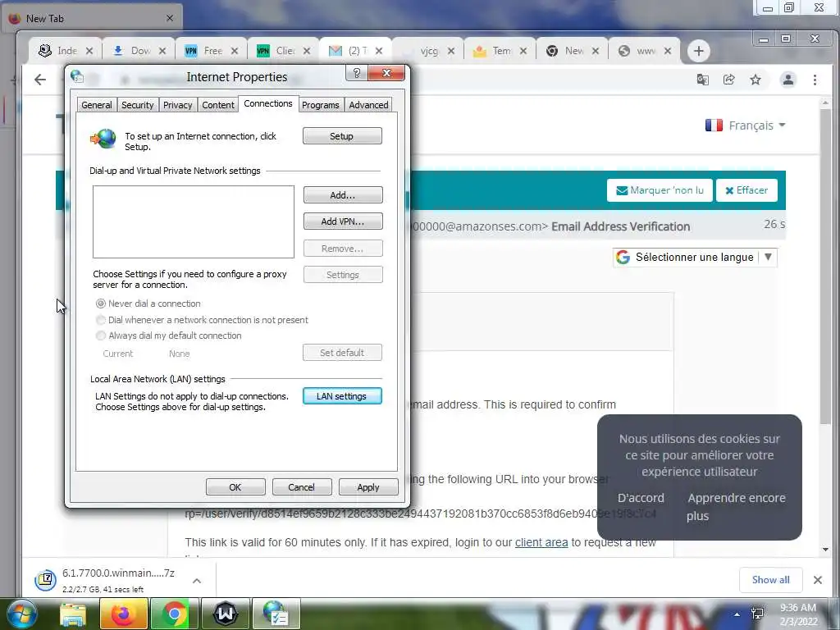This screenshot has height=630, width=840.
Task: Close the downloads bar
Action: coord(818,580)
